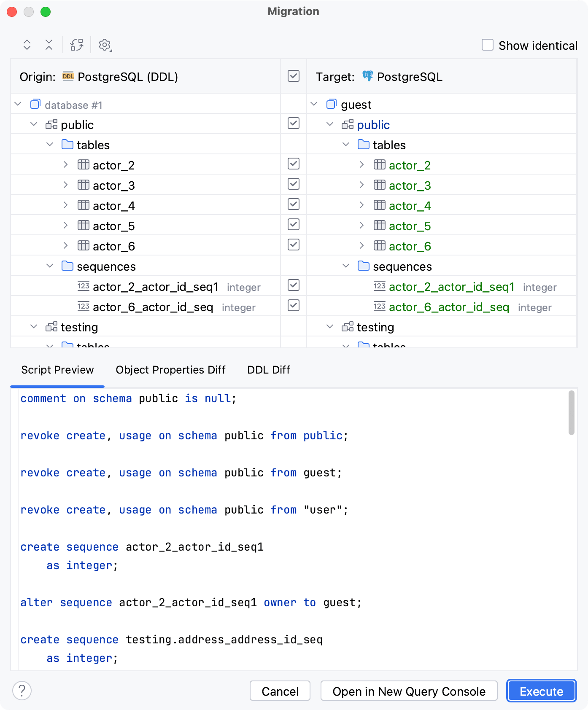Select actor_6_actor_id_seq in Target sequences

(449, 307)
